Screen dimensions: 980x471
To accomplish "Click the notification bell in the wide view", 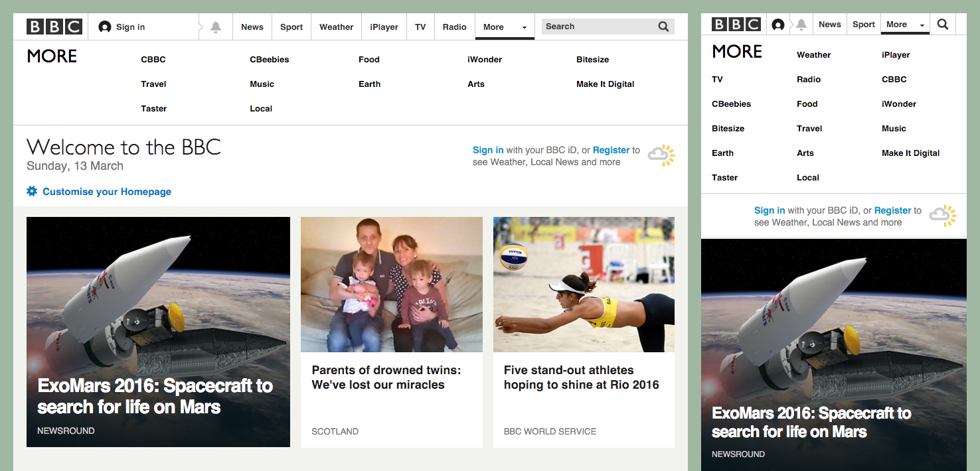I will 215,27.
